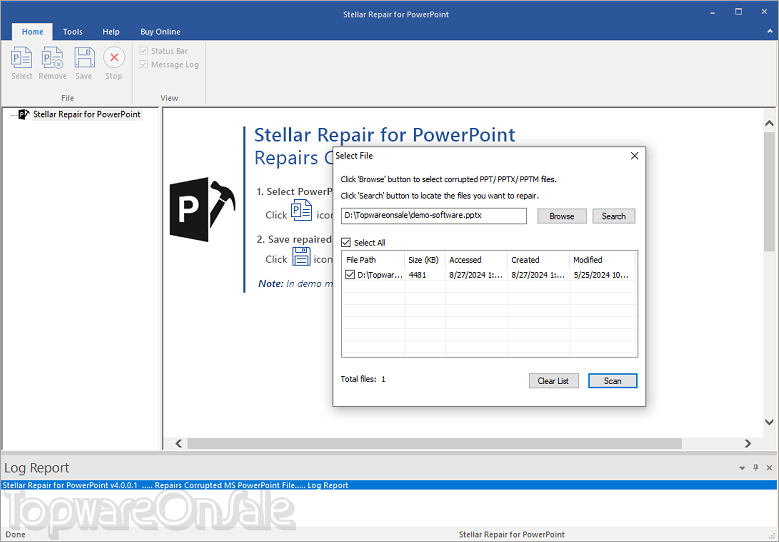Collapse the ribbon with the top-right chevron
The height and width of the screenshot is (542, 779).
click(770, 31)
